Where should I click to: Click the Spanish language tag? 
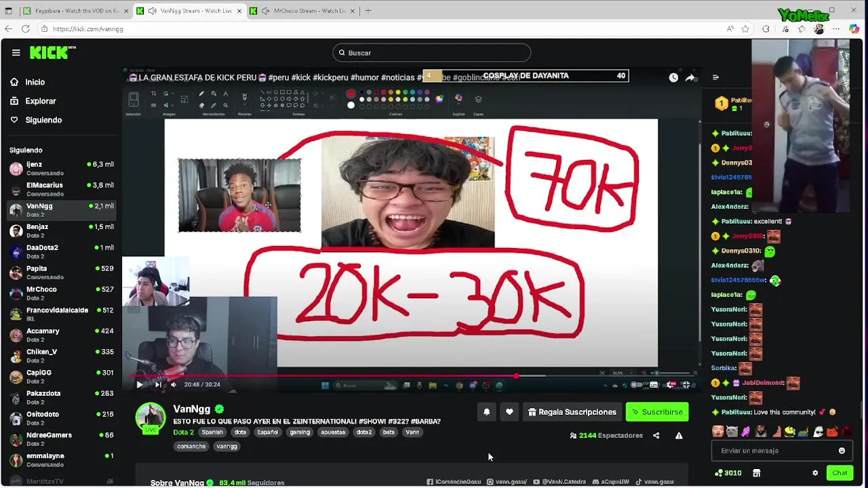(212, 432)
